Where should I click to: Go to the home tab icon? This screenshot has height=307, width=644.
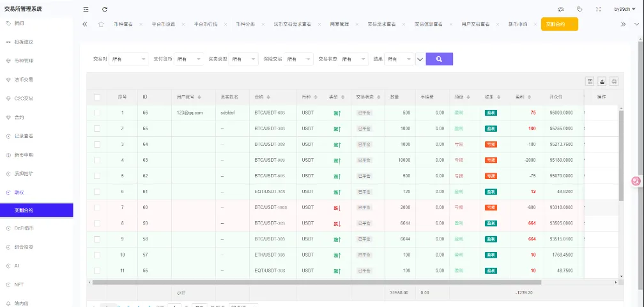click(x=101, y=24)
